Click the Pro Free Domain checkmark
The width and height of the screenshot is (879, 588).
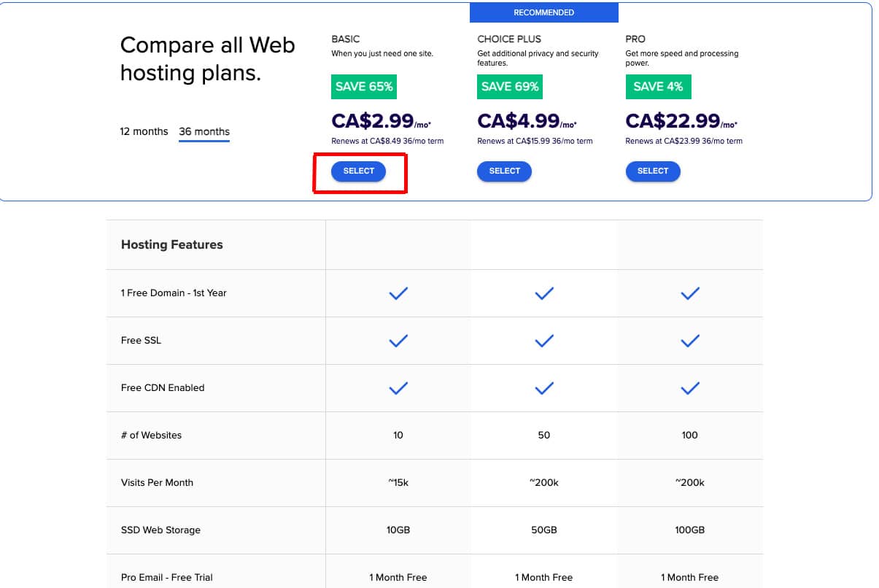pyautogui.click(x=689, y=293)
